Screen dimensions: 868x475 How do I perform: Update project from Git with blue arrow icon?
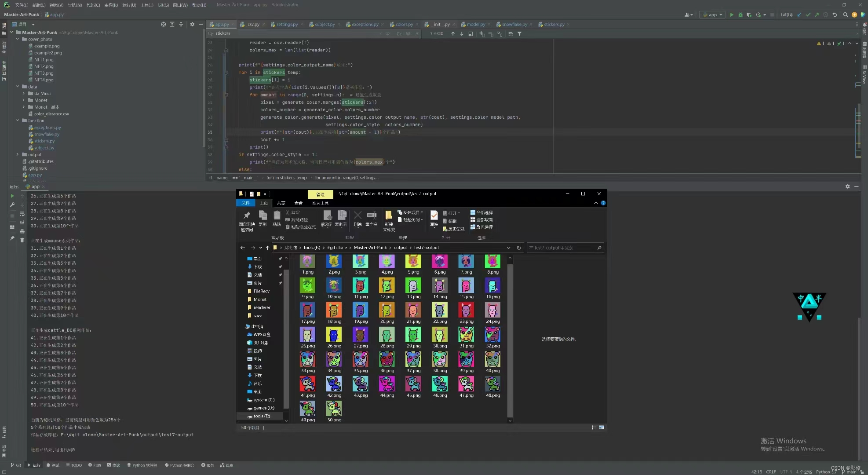click(799, 15)
